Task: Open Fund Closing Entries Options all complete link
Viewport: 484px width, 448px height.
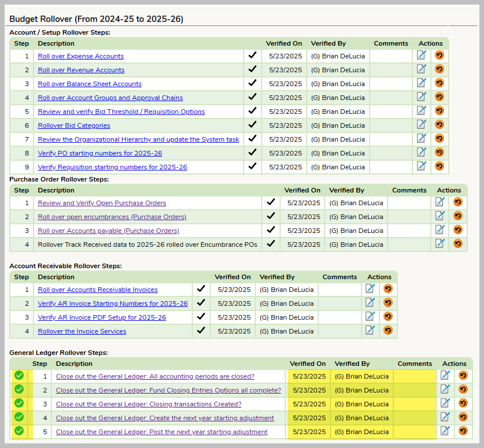Action: [x=168, y=391]
